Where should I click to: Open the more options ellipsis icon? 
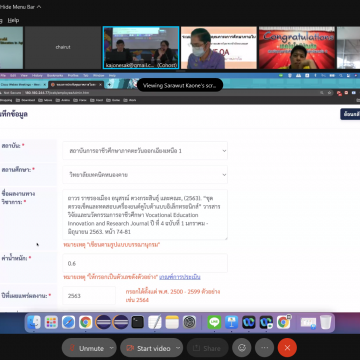pos(265,348)
